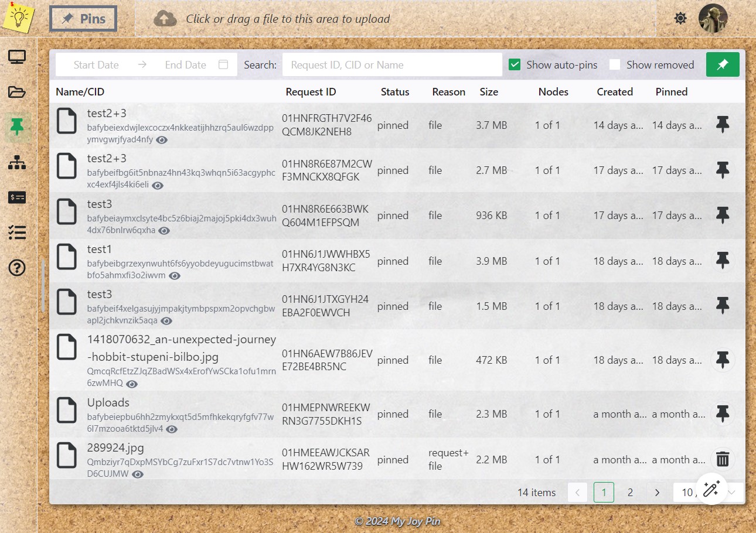Open the checklist tasks sidebar icon
This screenshot has height=533, width=756.
17,233
